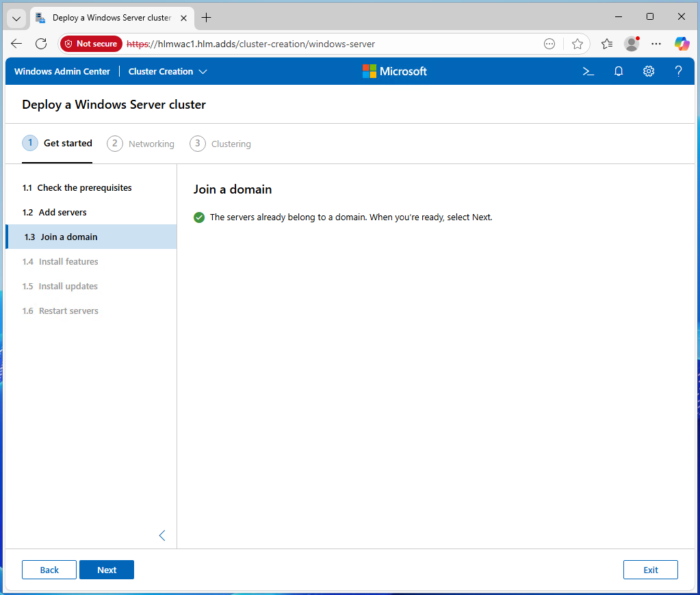
Task: Collapse the steps sidebar chevron
Action: 162,535
